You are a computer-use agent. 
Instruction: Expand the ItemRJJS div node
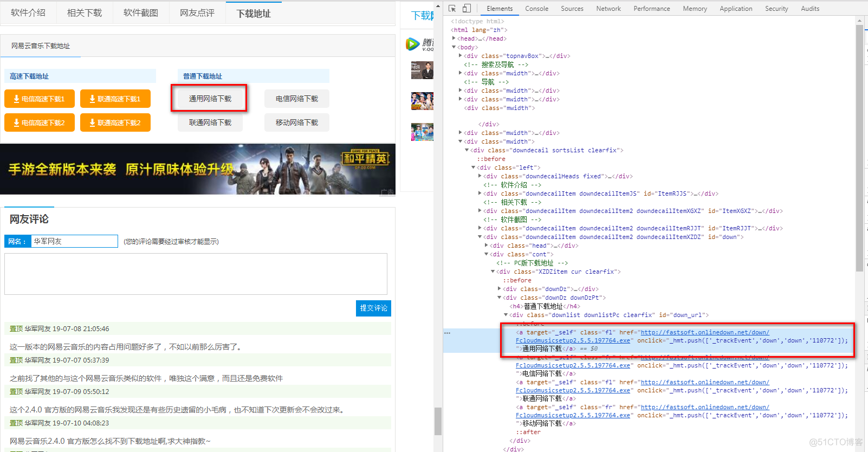480,193
